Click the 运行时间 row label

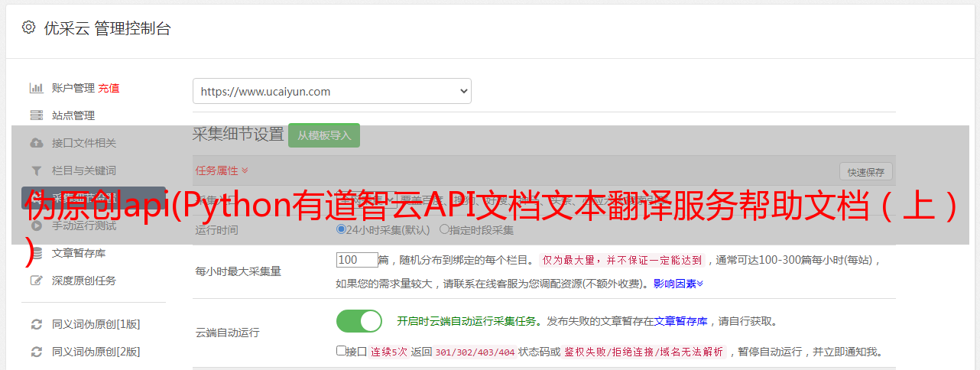point(217,229)
